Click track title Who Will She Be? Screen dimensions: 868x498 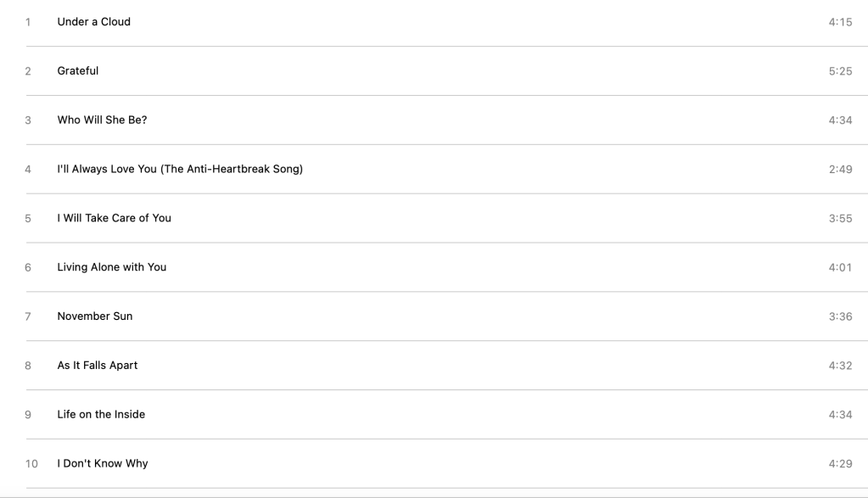(x=102, y=120)
